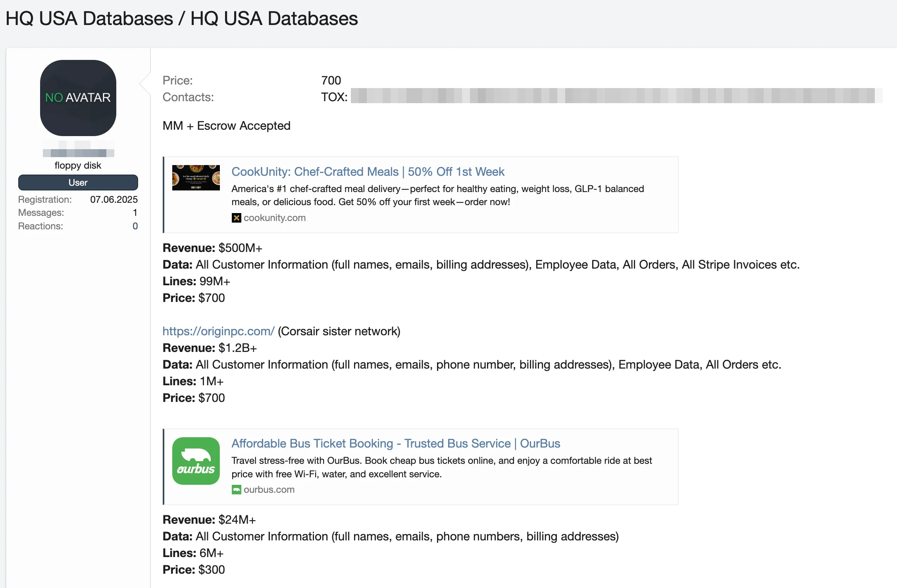Click the CookUnity preview description text

[438, 195]
